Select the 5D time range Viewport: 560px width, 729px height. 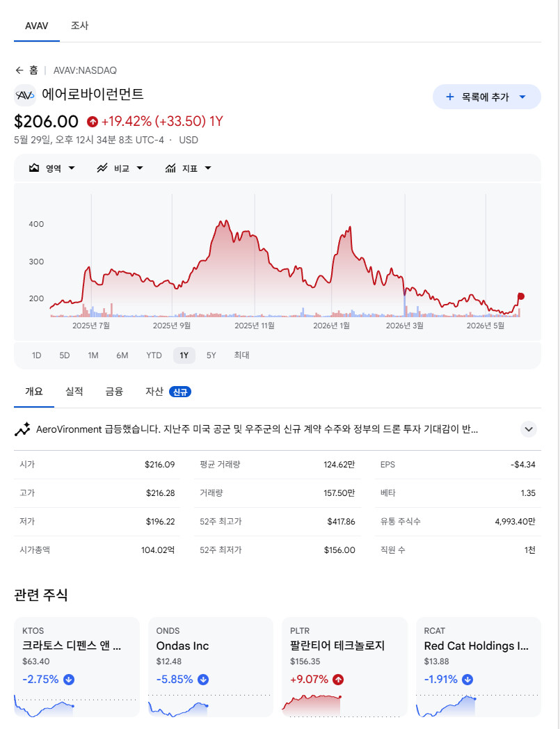[64, 355]
